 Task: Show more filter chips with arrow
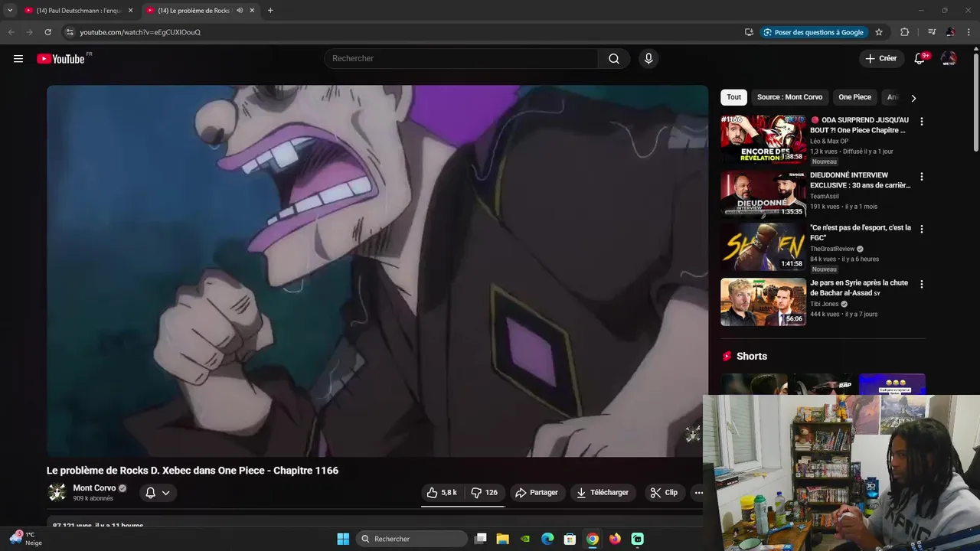pyautogui.click(x=913, y=98)
